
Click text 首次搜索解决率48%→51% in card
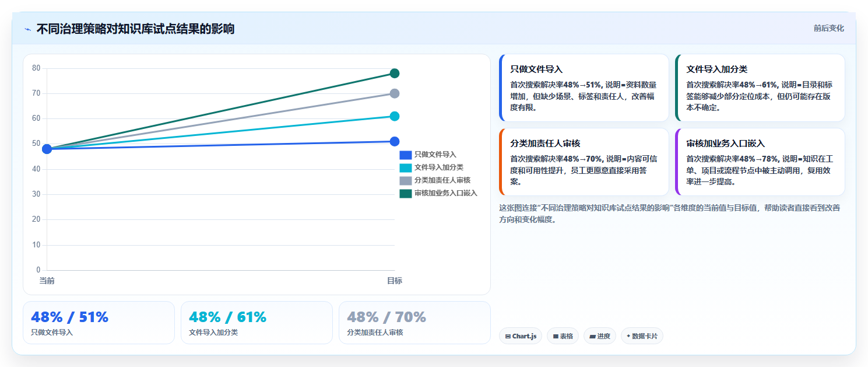556,85
